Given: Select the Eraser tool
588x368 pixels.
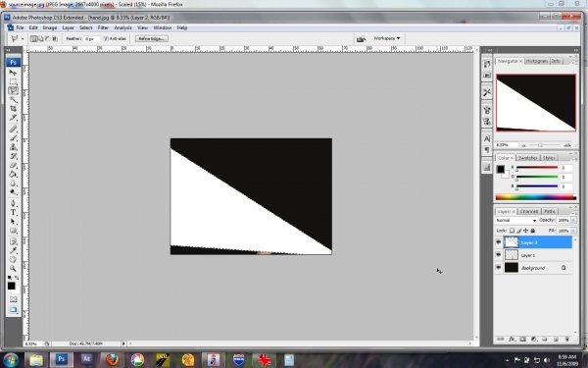Looking at the screenshot, I should [x=13, y=165].
